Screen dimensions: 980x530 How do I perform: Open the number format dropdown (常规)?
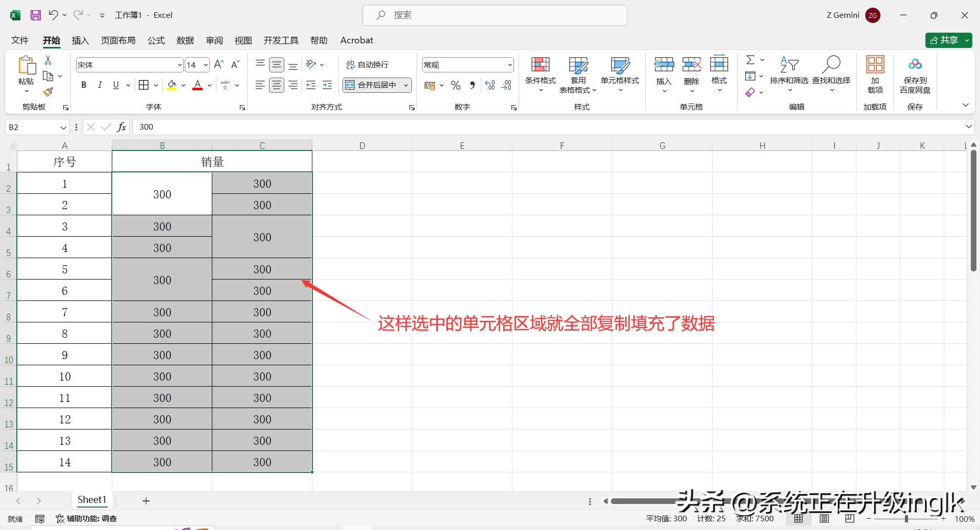[509, 65]
